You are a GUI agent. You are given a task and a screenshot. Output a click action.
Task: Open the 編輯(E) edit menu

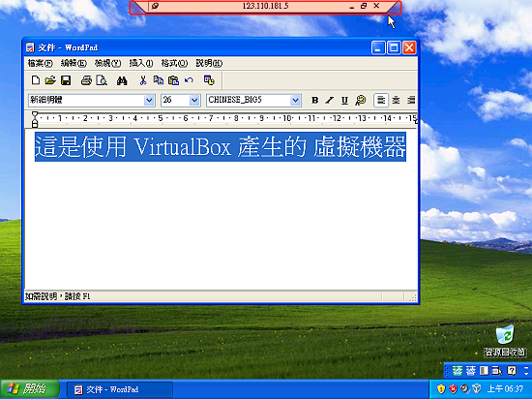(74, 63)
